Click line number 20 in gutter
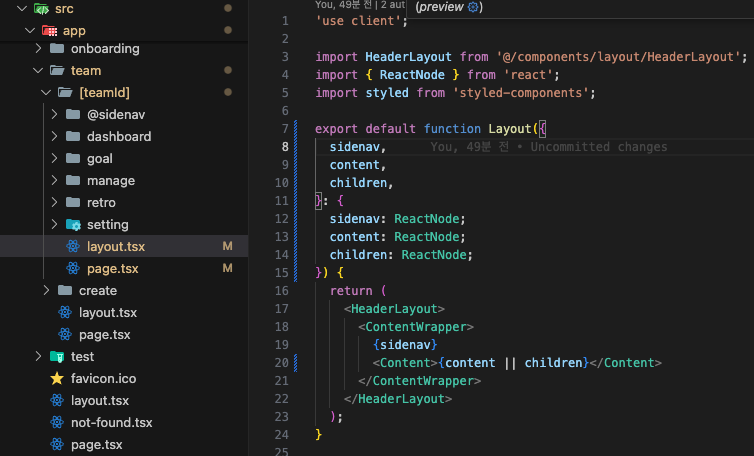 tap(282, 362)
